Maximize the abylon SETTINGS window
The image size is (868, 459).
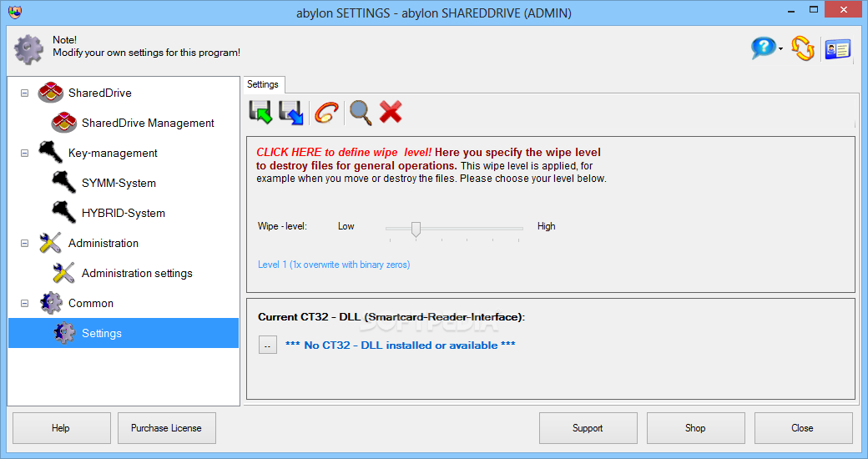813,9
